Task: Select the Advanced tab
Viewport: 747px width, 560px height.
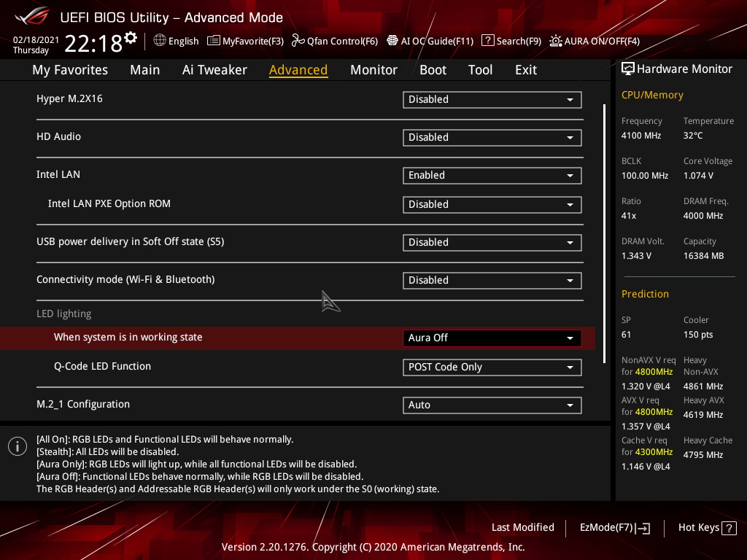Action: coord(298,70)
